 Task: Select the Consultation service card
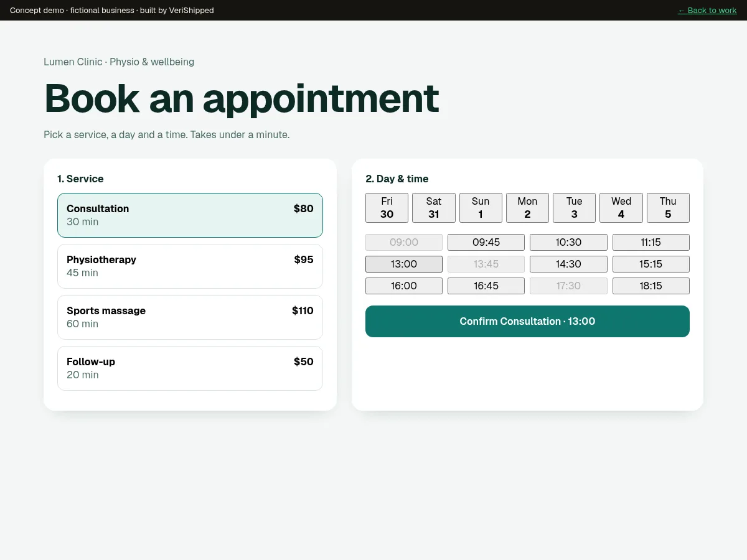(190, 215)
